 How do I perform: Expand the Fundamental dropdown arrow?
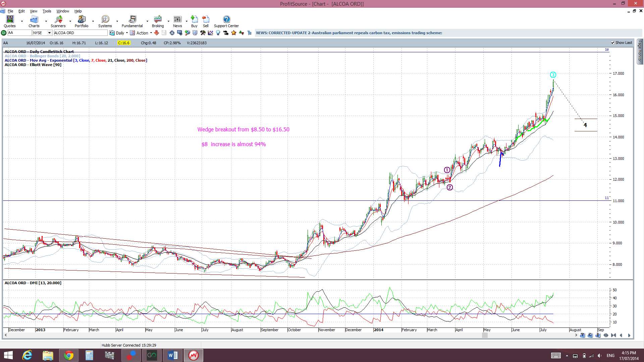[147, 21]
